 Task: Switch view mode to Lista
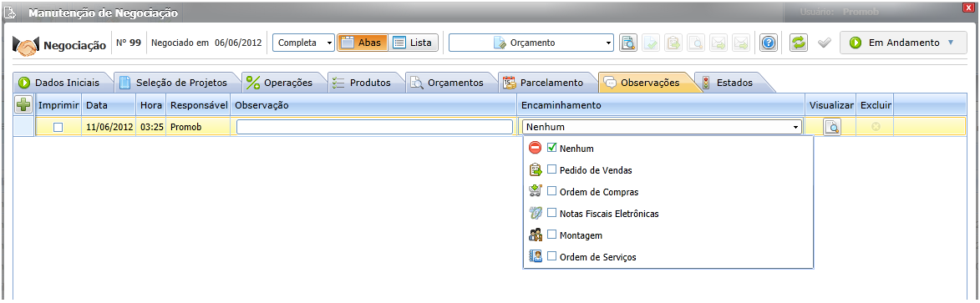[x=413, y=43]
